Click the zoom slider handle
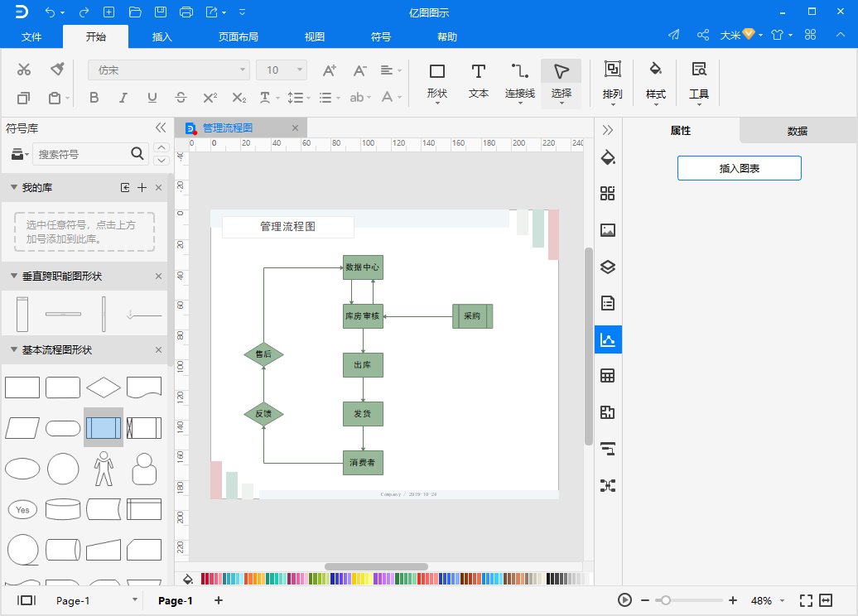 [665, 600]
